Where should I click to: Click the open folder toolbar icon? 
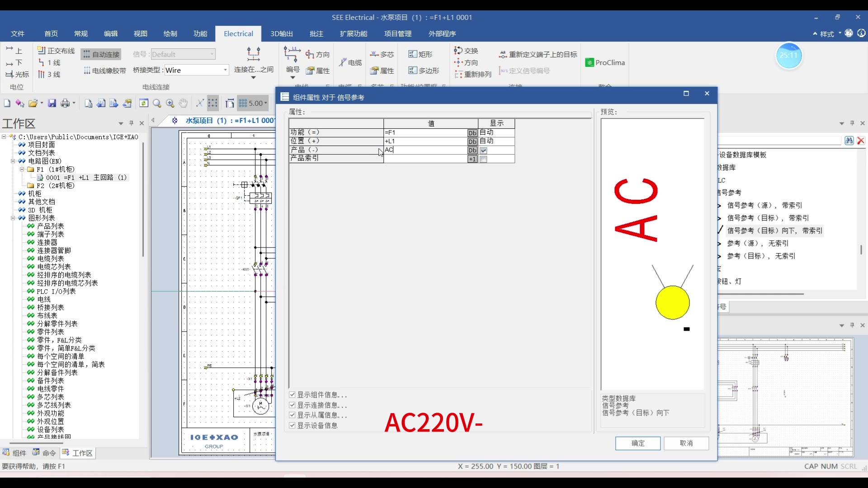[33, 103]
